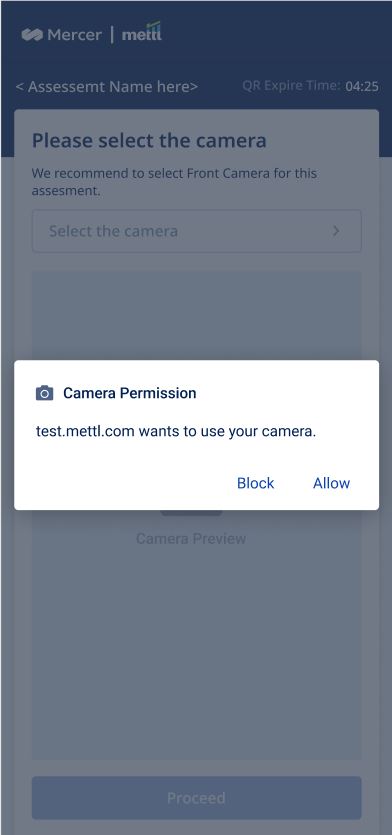
Task: Click the Camera Permission dialog title
Action: coord(130,393)
